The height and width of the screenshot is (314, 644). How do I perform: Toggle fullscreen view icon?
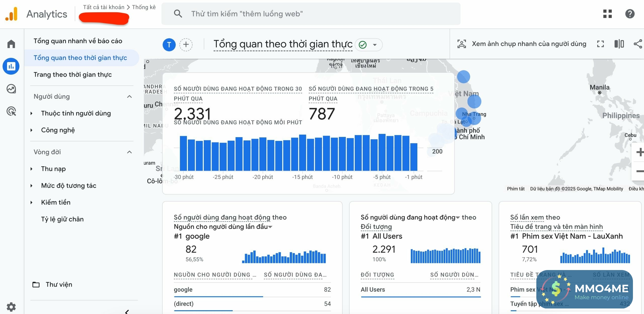[x=600, y=44]
